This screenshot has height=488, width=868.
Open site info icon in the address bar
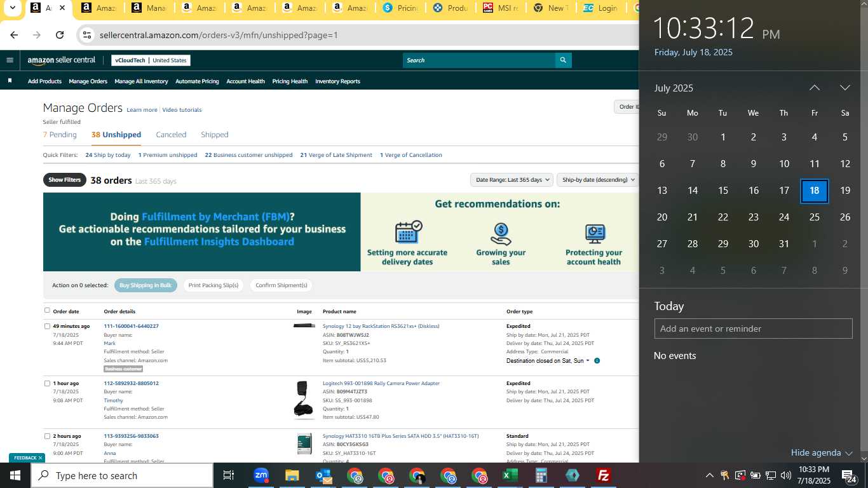(x=88, y=35)
